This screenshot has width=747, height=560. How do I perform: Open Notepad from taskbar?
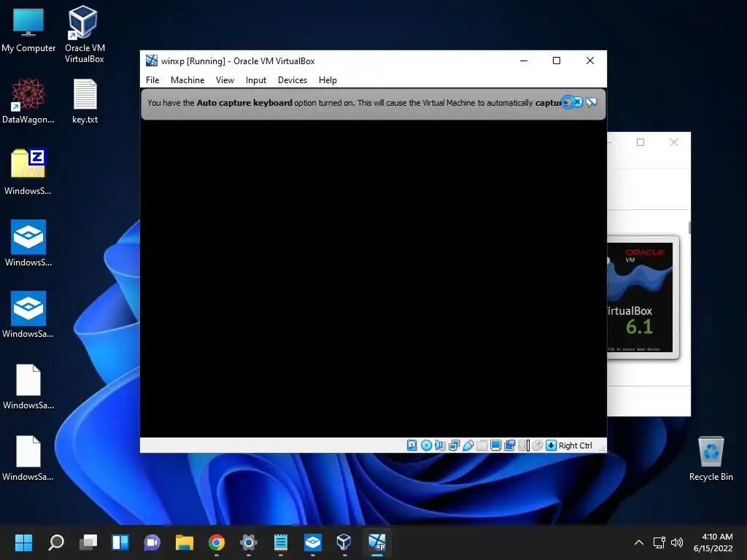click(x=281, y=542)
